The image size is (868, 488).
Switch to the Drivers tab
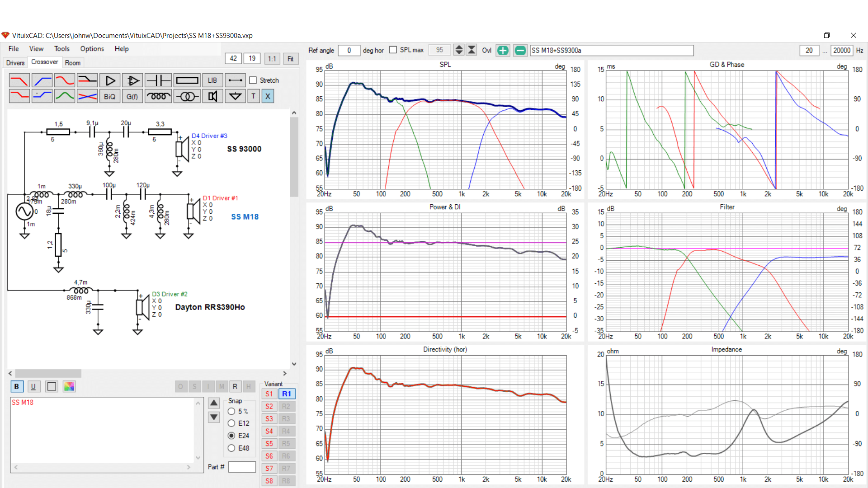tap(15, 63)
